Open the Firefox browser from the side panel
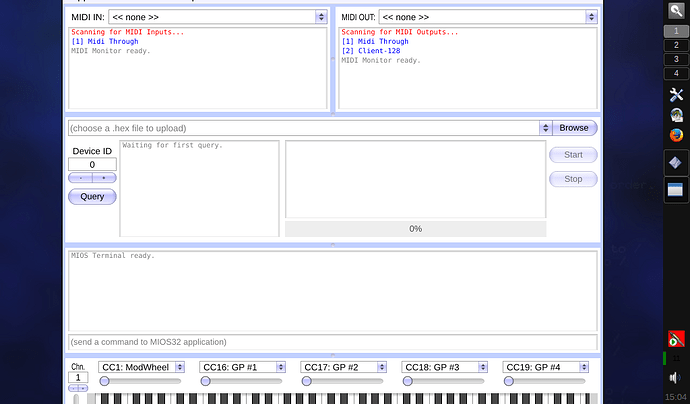 pos(676,135)
